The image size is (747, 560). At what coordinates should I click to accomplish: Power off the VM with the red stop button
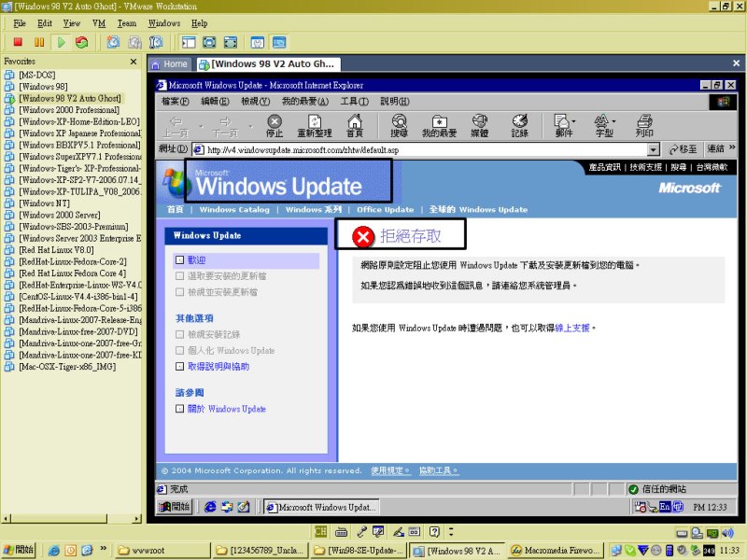tap(18, 42)
